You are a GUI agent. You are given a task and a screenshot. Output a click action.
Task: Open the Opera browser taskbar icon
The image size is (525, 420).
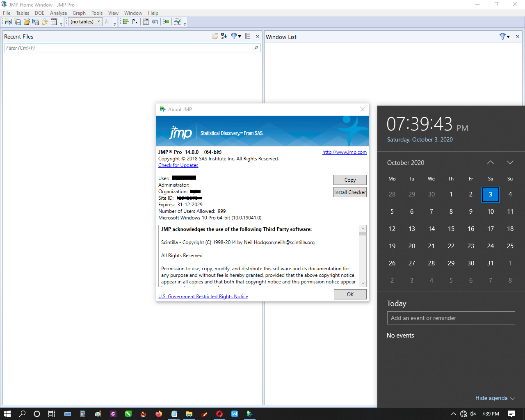click(219, 414)
